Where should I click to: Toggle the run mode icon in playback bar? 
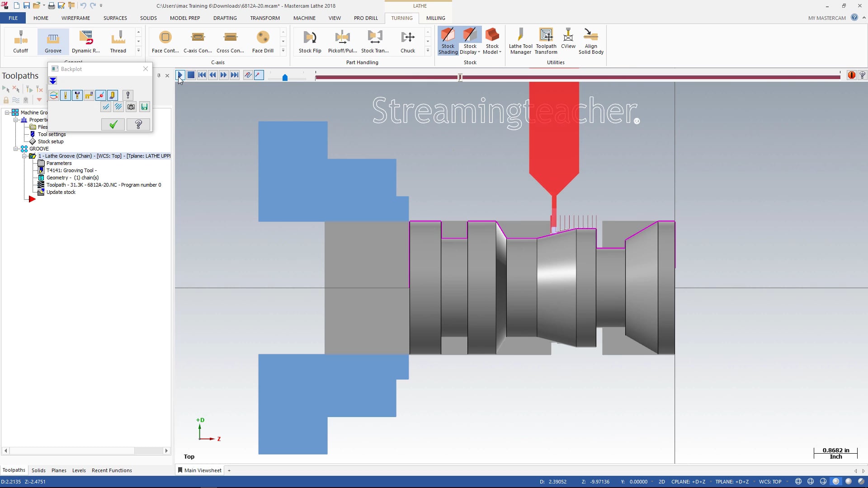pos(259,75)
